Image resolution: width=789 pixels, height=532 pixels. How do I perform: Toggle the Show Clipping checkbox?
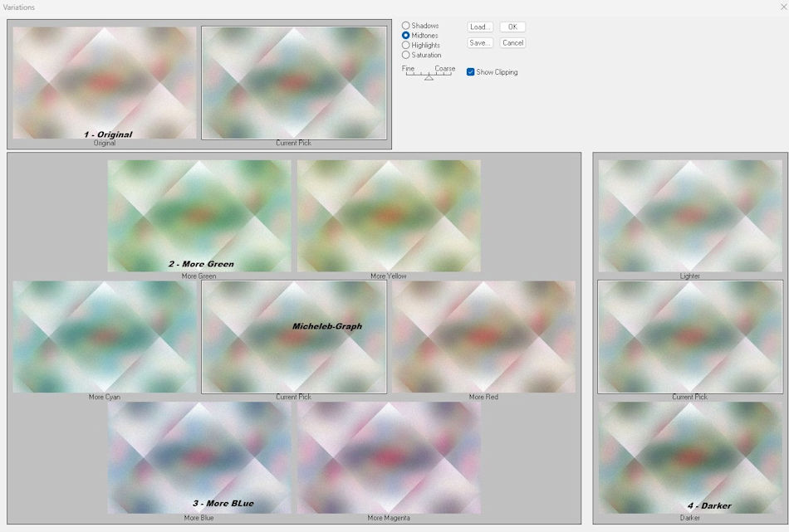tap(471, 72)
